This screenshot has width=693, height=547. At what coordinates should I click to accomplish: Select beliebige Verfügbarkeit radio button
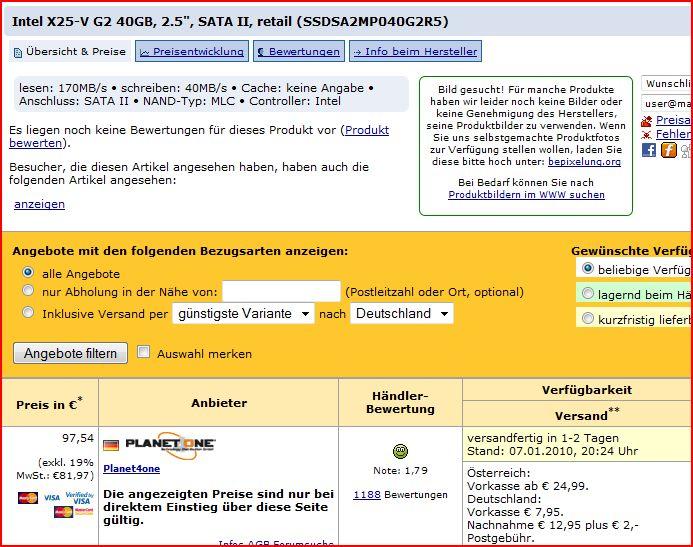pyautogui.click(x=588, y=268)
